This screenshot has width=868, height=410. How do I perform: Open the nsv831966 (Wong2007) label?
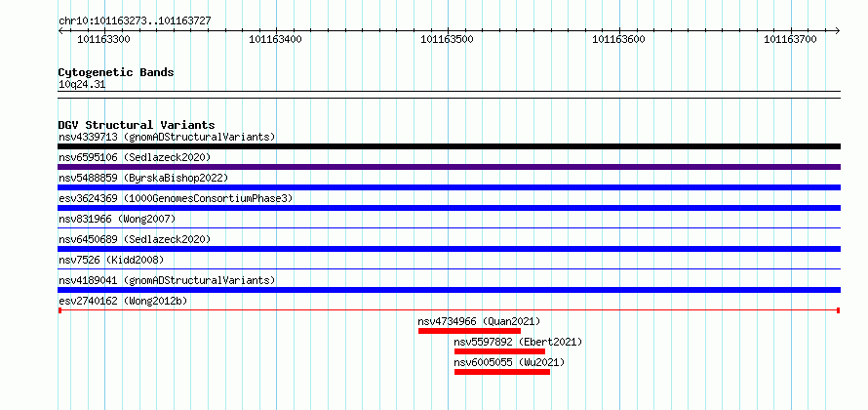117,219
